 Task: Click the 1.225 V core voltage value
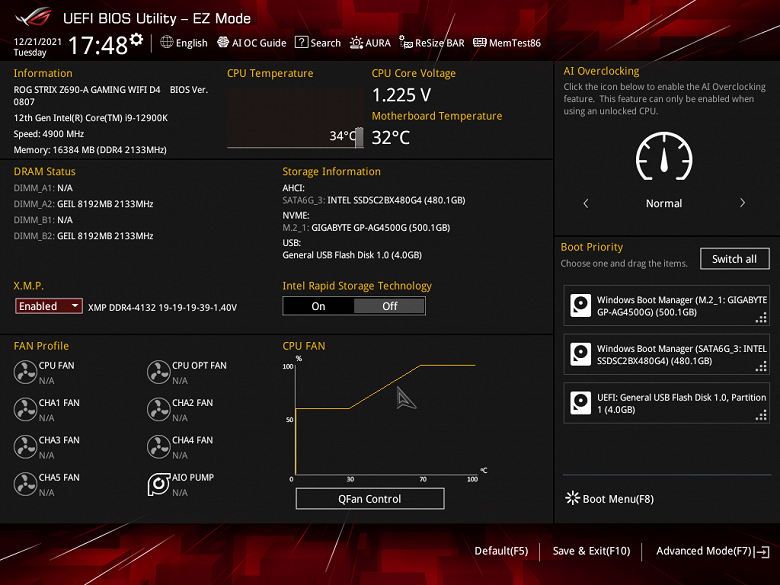[x=401, y=95]
